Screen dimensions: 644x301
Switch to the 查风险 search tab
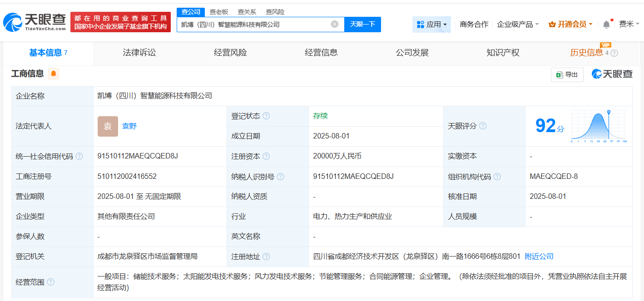275,12
